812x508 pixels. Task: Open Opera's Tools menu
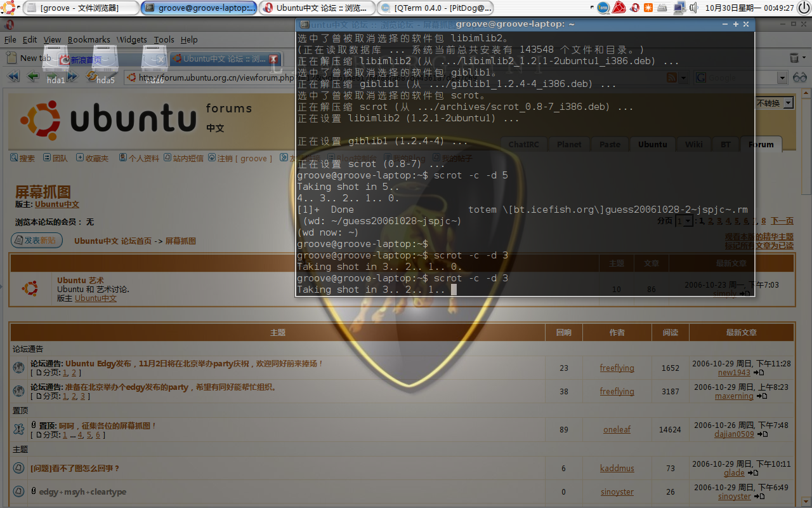point(164,39)
